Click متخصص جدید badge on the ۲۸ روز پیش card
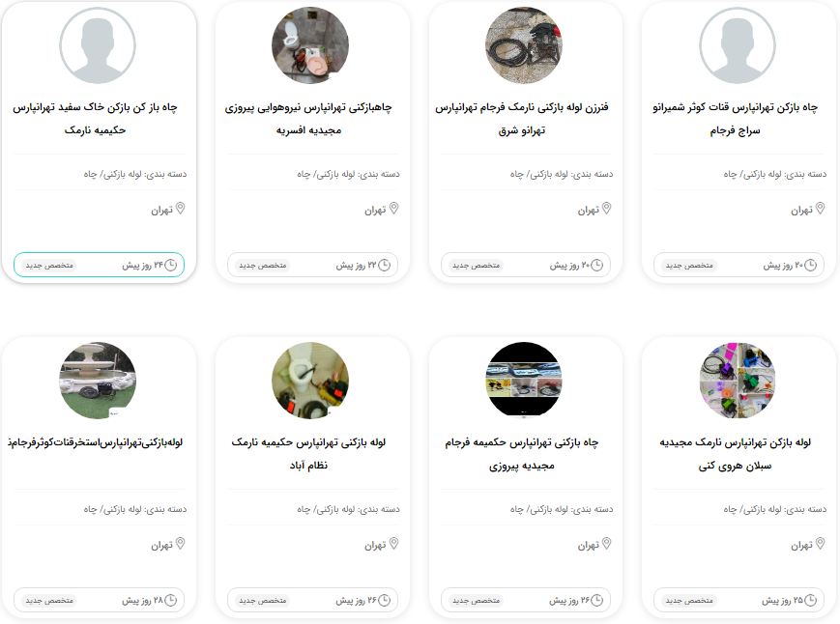Viewport: 840px width, 624px height. [49, 601]
